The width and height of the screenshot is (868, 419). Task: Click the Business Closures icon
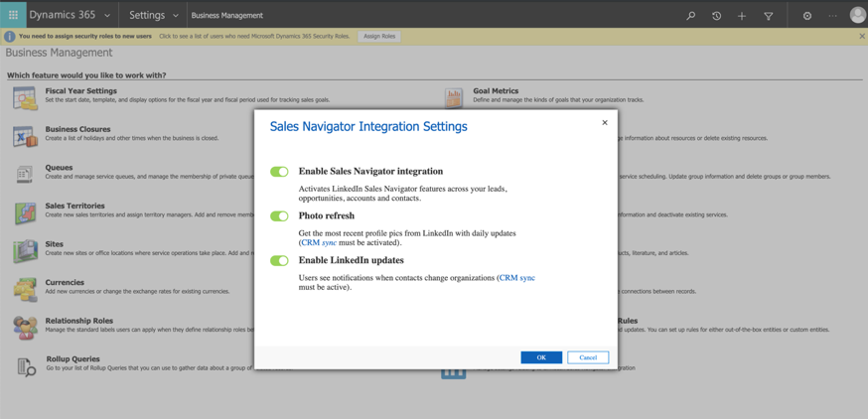pyautogui.click(x=25, y=137)
